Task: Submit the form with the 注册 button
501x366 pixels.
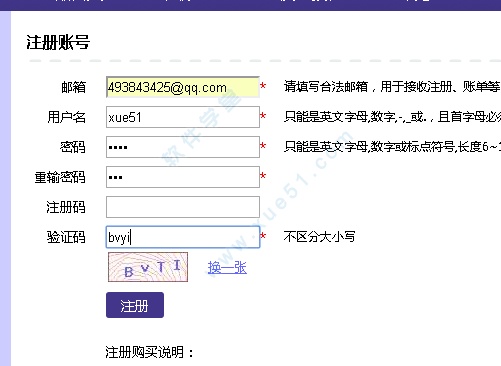Action: [135, 305]
